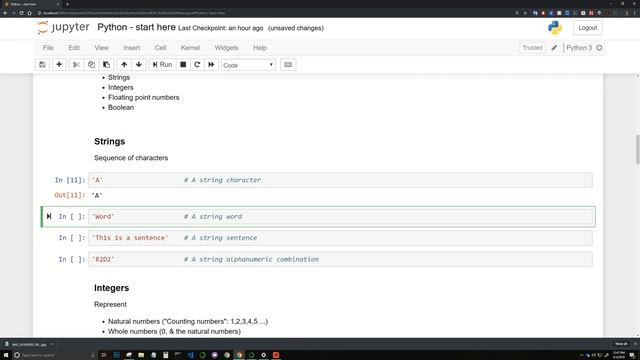Open the Widgets menu
Image resolution: width=640 pixels, height=360 pixels.
click(x=227, y=48)
